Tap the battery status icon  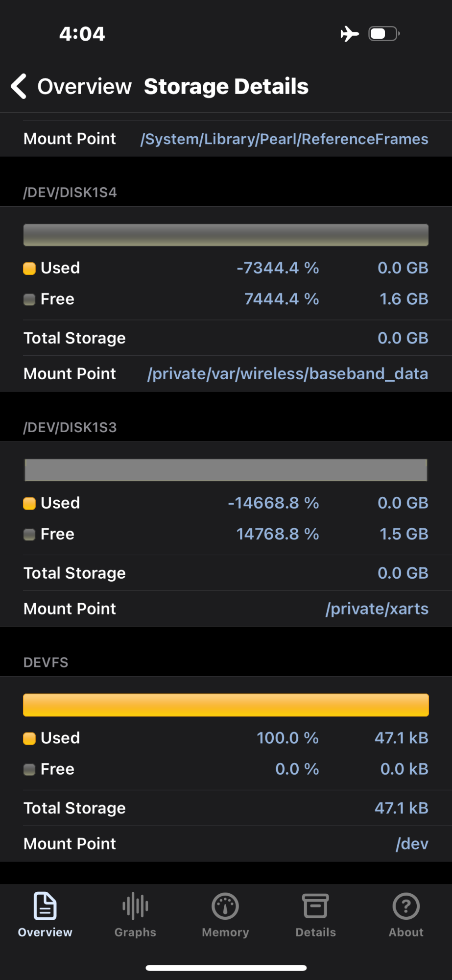pos(384,34)
